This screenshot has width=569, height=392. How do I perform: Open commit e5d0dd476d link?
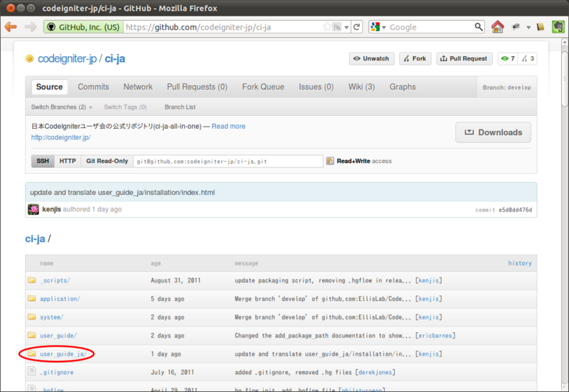515,210
